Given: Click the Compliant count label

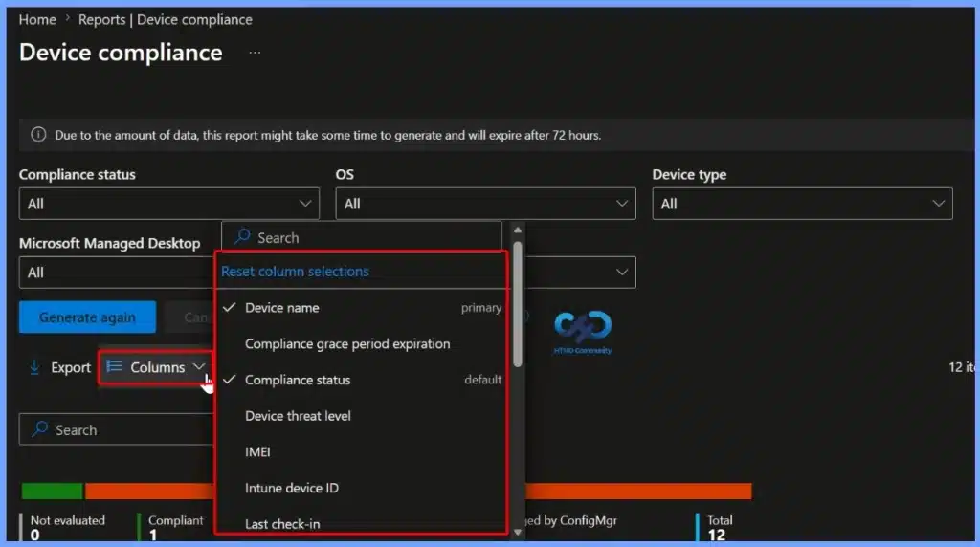Looking at the screenshot, I should [x=176, y=520].
